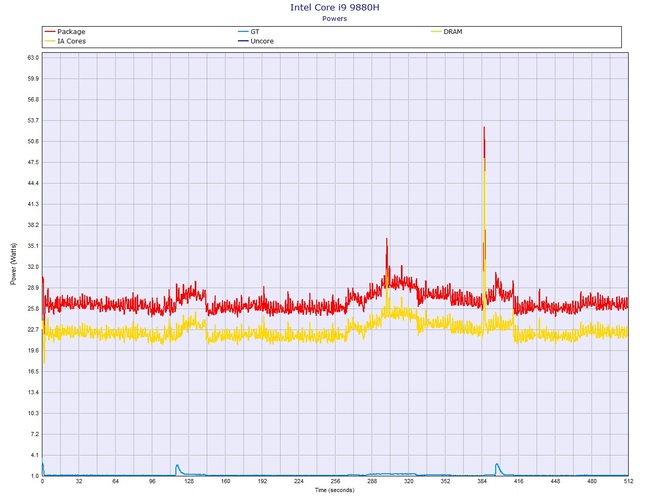
Task: Click the 16.5 y-axis value
Action: click(x=33, y=371)
